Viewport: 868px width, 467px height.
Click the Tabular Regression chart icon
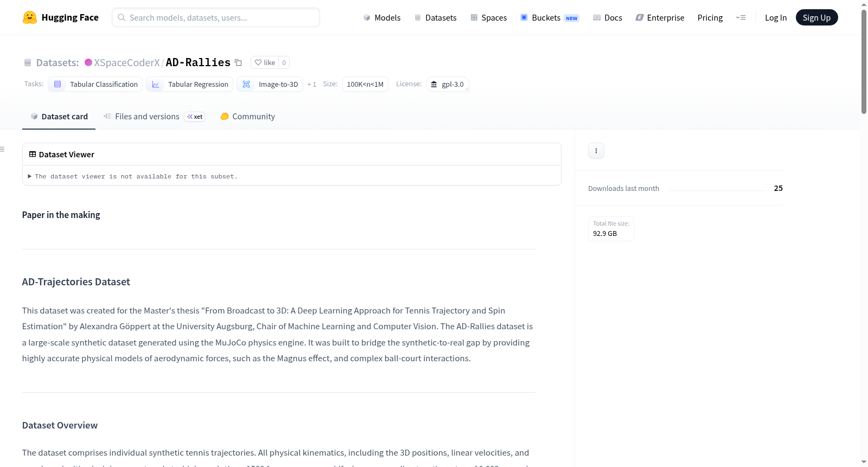(156, 84)
